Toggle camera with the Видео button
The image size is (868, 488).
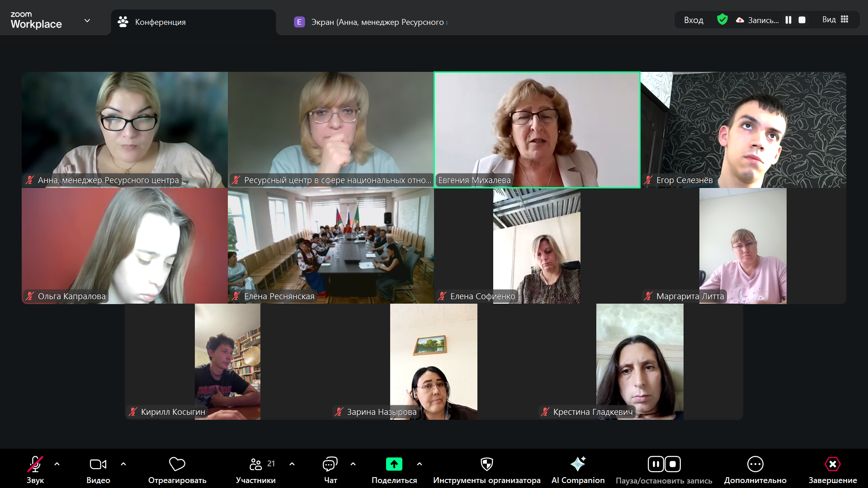coord(98,470)
